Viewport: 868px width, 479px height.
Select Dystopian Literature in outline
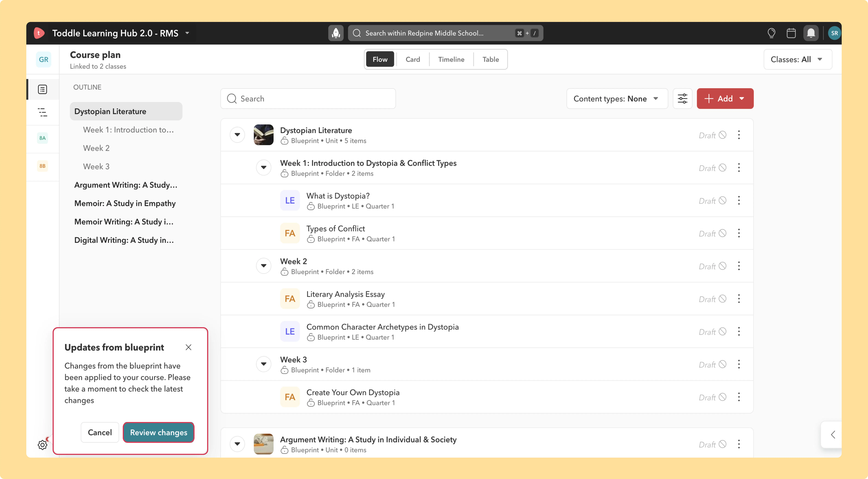click(126, 111)
